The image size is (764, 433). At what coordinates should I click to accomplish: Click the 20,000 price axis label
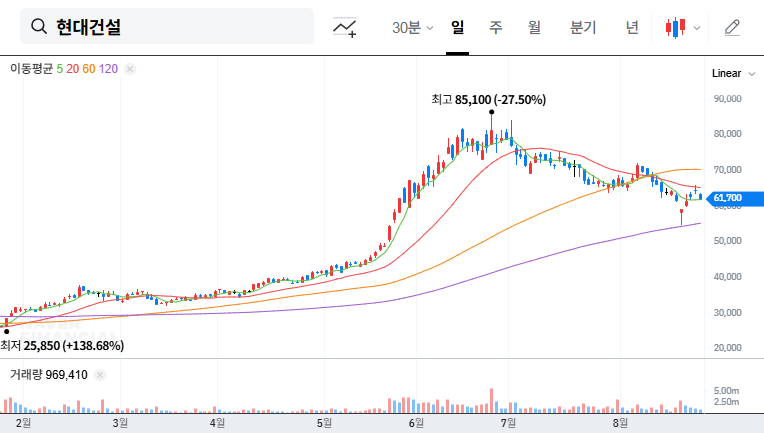pyautogui.click(x=727, y=348)
